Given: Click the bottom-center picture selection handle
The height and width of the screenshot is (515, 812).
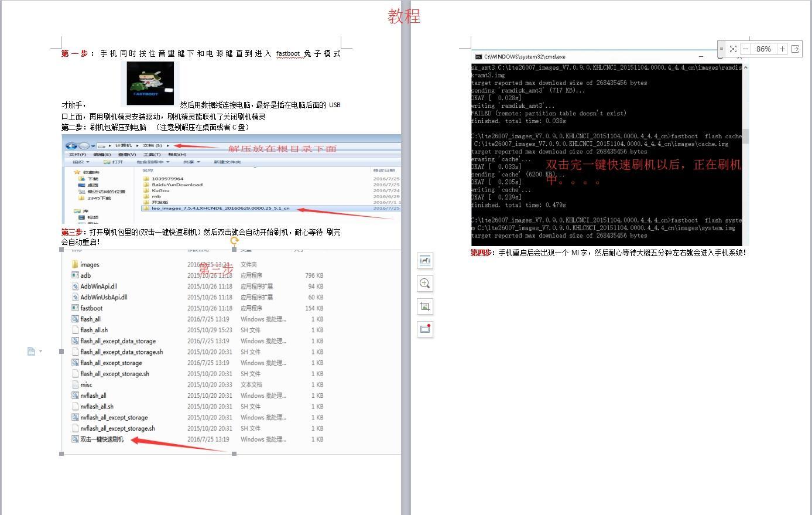Looking at the screenshot, I should click(235, 453).
